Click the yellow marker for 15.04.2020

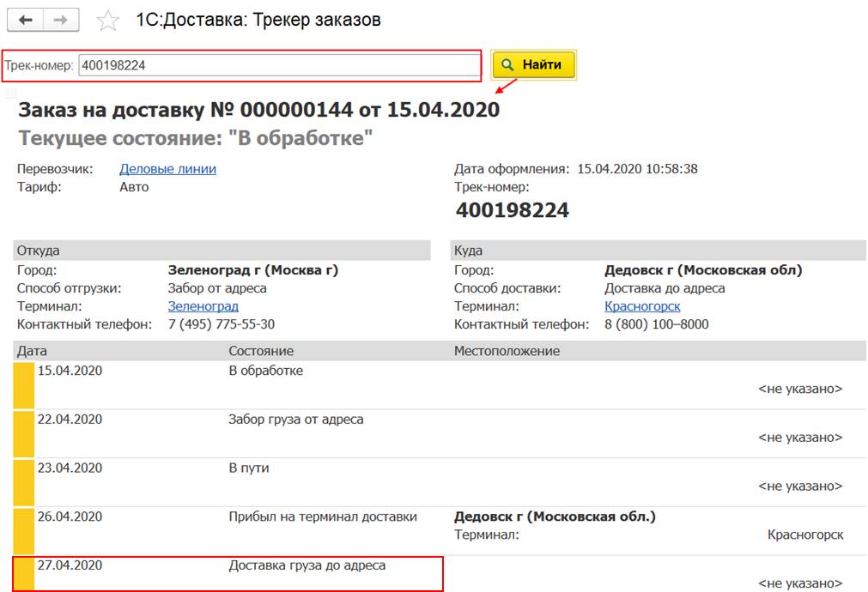click(24, 384)
